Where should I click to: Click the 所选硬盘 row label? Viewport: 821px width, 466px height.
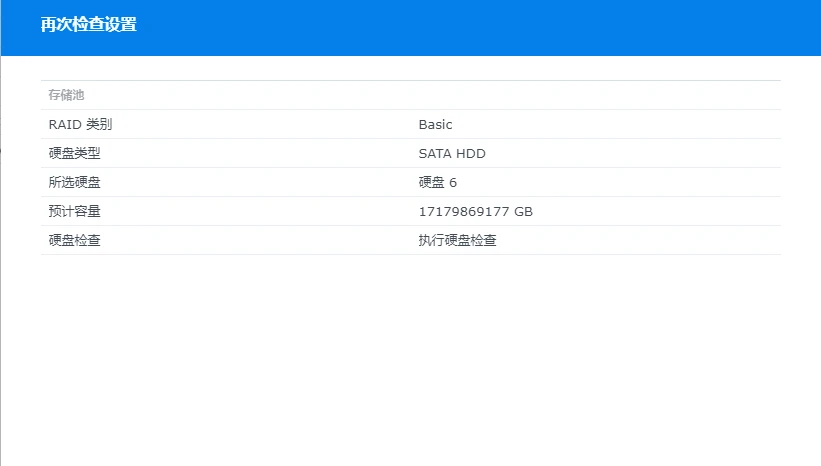74,183
